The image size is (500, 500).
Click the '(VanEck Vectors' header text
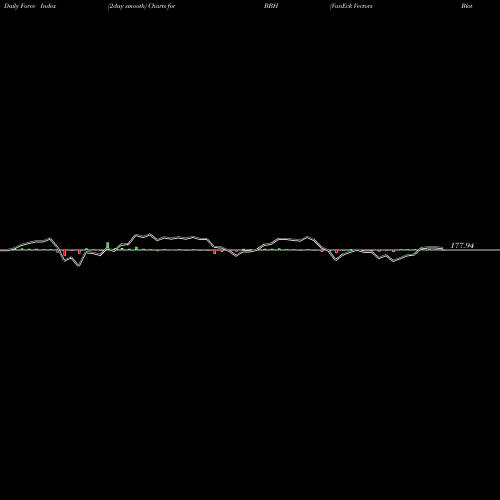pos(351,6)
